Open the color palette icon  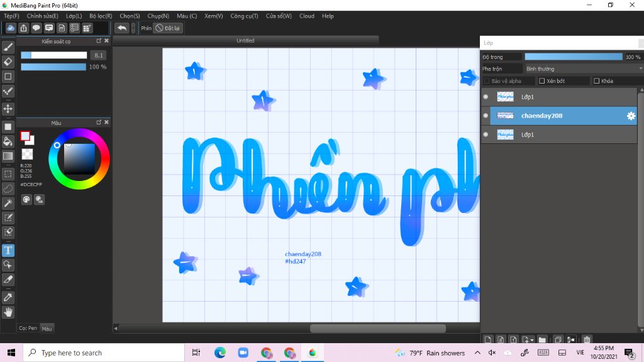click(x=26, y=199)
